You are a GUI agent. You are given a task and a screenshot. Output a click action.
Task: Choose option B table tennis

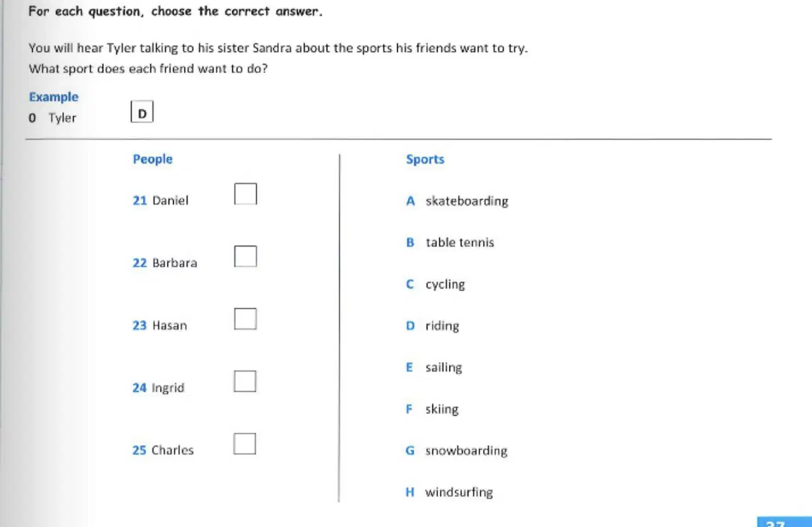(x=450, y=243)
